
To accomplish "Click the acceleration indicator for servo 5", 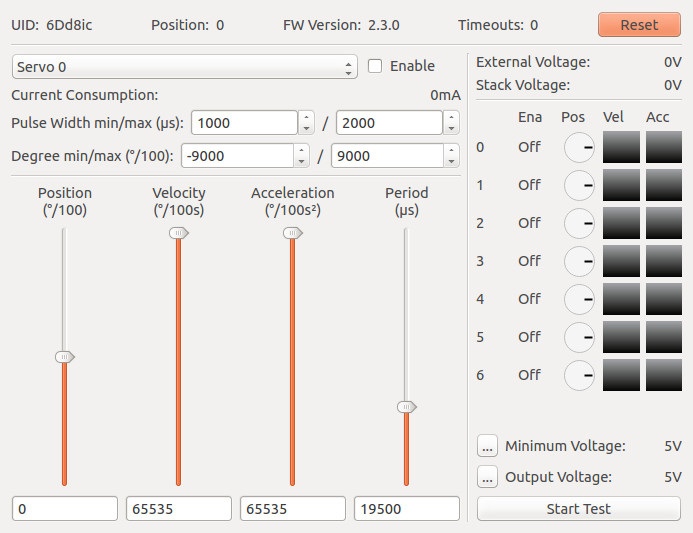I will [663, 337].
